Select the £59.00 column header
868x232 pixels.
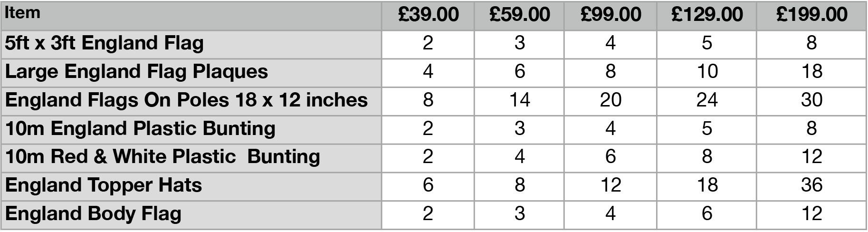(519, 16)
